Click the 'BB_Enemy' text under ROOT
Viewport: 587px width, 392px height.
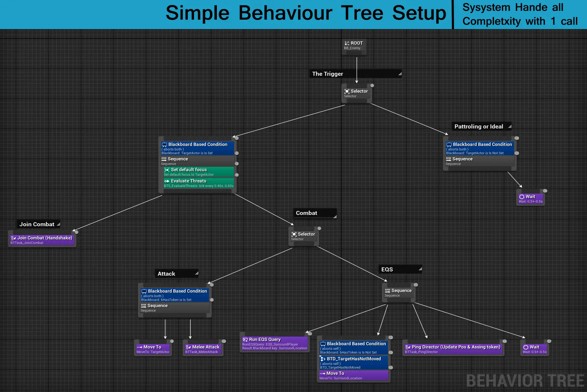point(352,48)
